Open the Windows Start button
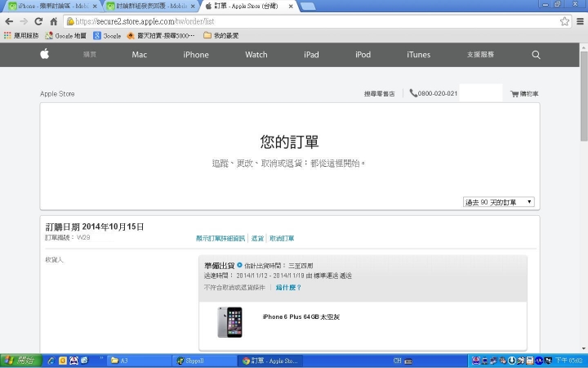588x368 pixels. pyautogui.click(x=20, y=361)
